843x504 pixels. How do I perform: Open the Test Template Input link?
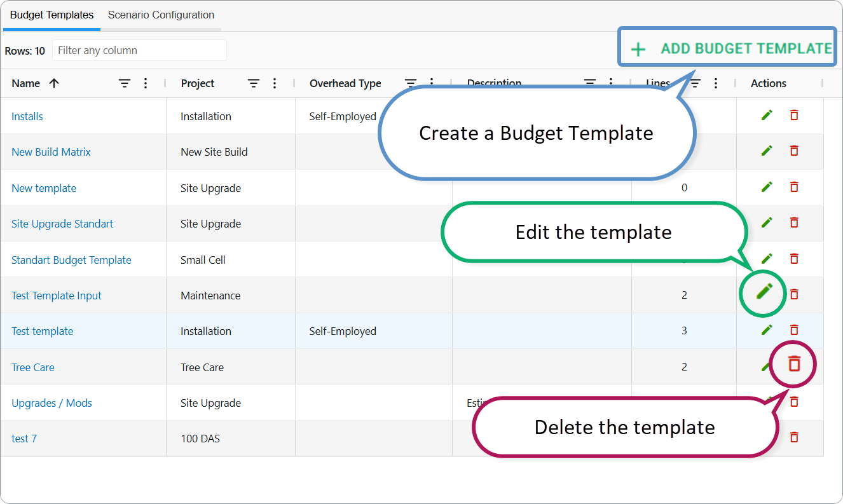(x=57, y=296)
